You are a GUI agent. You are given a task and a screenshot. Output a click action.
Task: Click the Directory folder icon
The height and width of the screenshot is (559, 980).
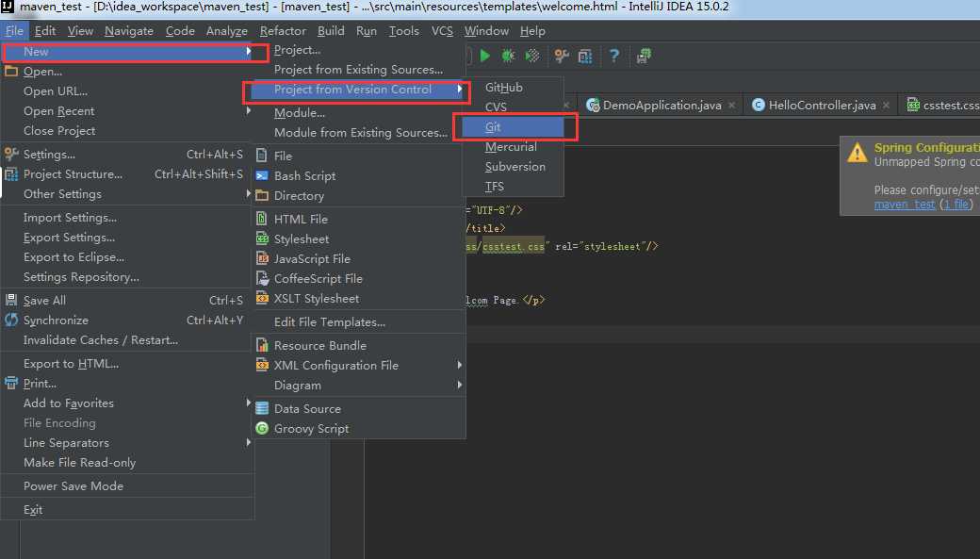[x=263, y=196]
